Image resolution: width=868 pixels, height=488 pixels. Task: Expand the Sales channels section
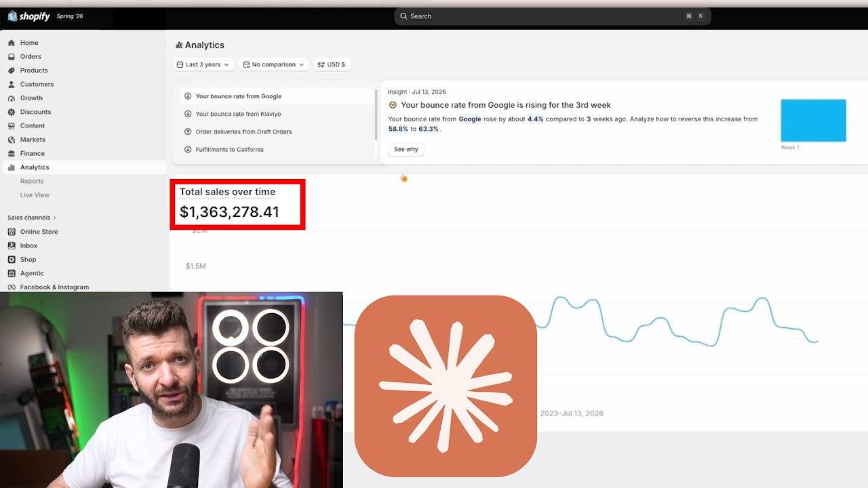point(32,218)
